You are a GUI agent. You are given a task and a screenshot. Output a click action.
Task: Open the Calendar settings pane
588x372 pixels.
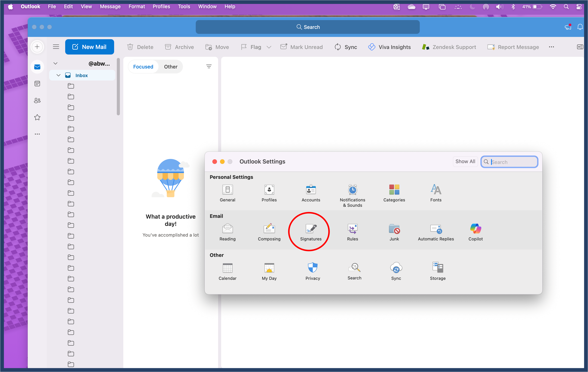[x=227, y=271]
